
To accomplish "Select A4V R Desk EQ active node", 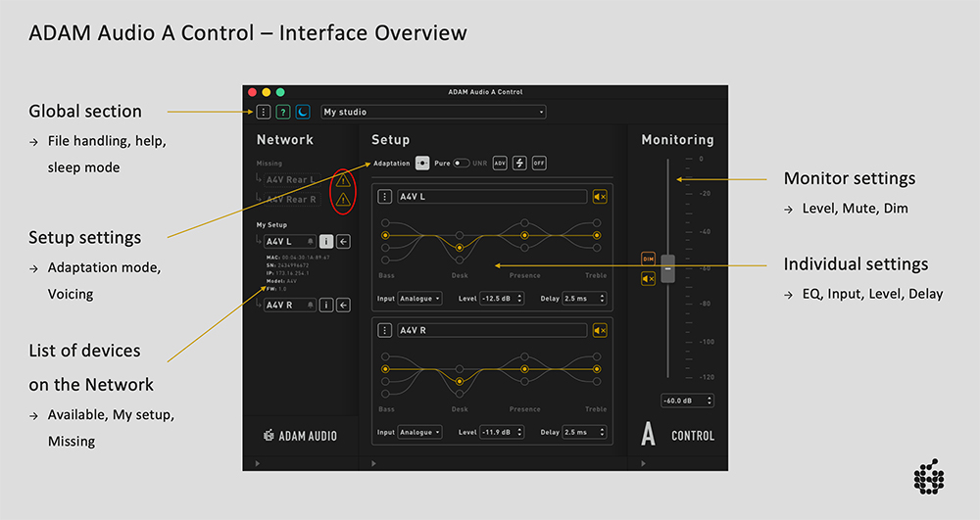I will pyautogui.click(x=460, y=381).
